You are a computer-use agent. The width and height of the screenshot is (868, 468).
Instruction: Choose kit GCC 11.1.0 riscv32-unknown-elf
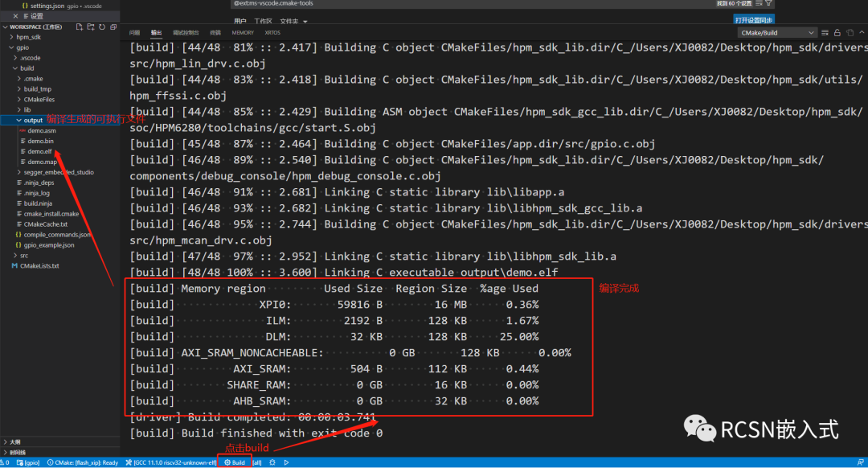click(171, 462)
